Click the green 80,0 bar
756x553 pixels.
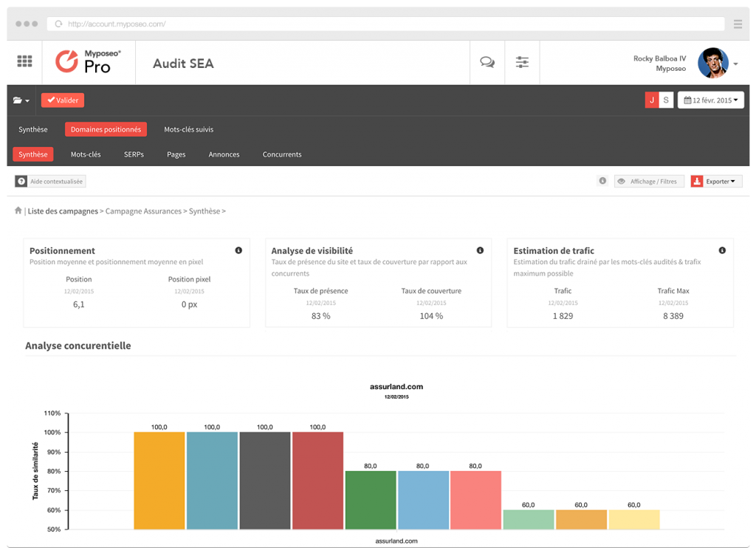point(371,500)
